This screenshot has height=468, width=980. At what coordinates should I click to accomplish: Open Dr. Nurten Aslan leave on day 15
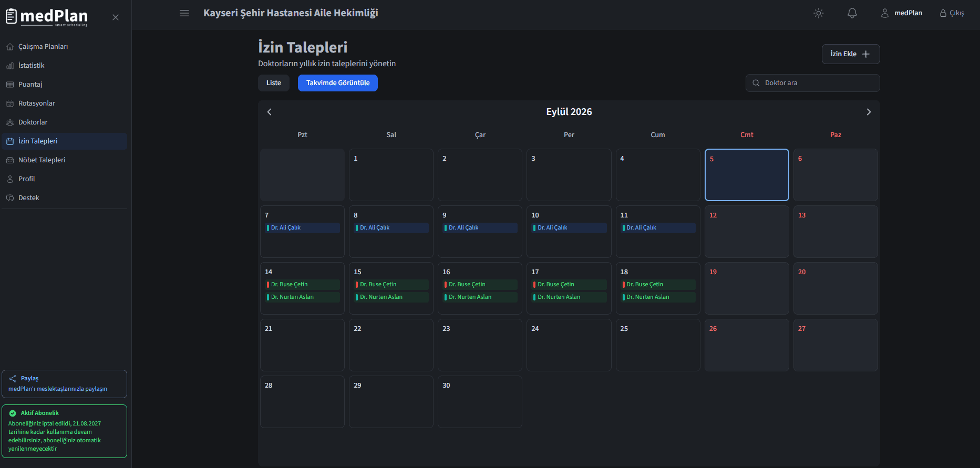391,297
